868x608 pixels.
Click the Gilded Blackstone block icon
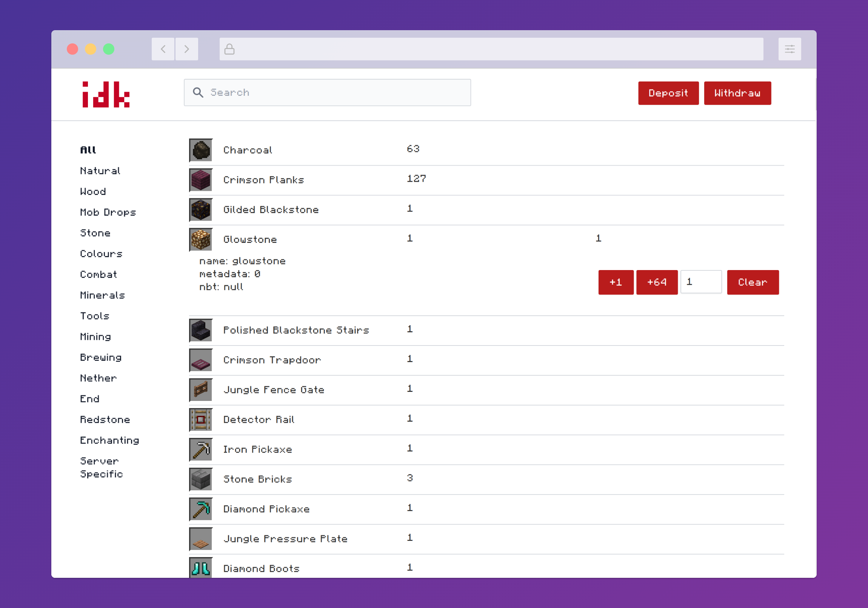pos(201,210)
